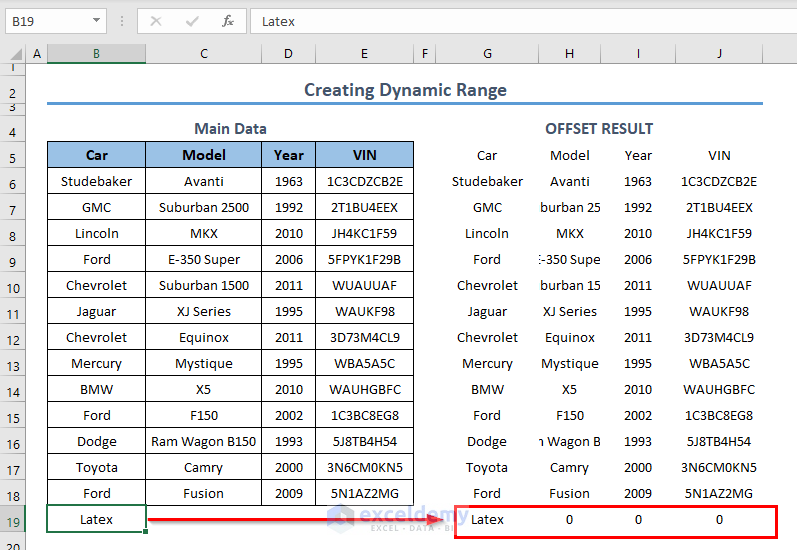
Task: Select the 0 cell in column H
Action: coord(570,519)
